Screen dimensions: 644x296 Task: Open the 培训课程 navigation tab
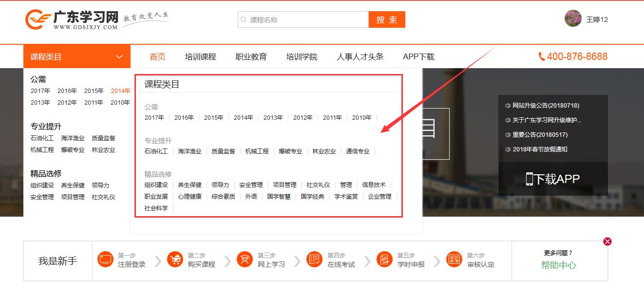[x=200, y=57]
